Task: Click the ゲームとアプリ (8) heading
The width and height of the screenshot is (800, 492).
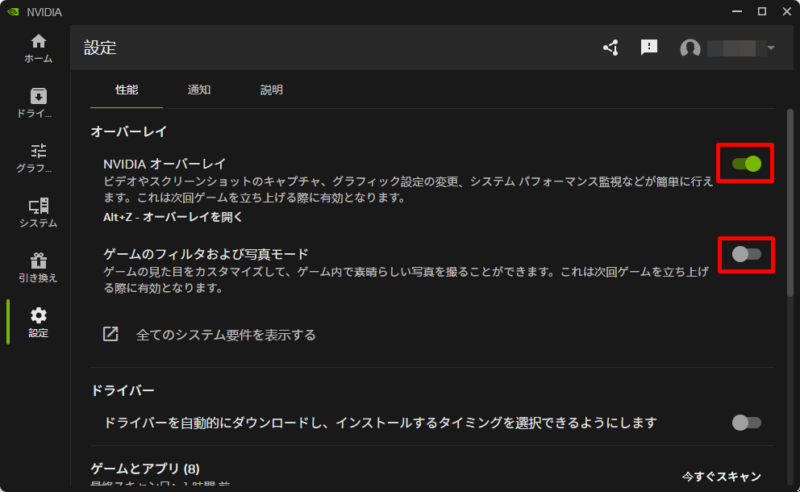Action: coord(145,469)
